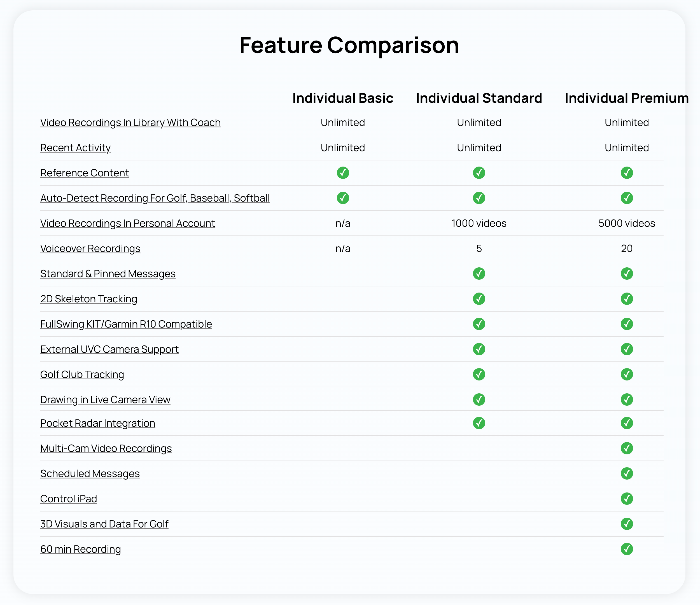Click 60 min Recording checkmark under Premium
This screenshot has height=605, width=700.
coord(626,549)
